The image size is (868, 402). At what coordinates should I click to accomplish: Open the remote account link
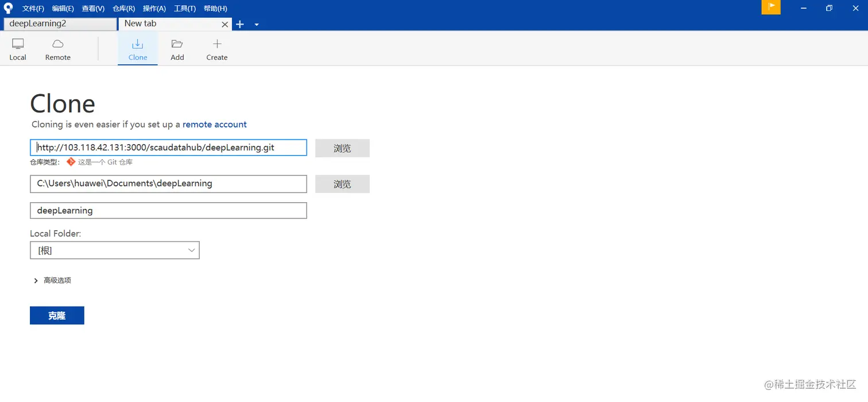click(x=215, y=124)
